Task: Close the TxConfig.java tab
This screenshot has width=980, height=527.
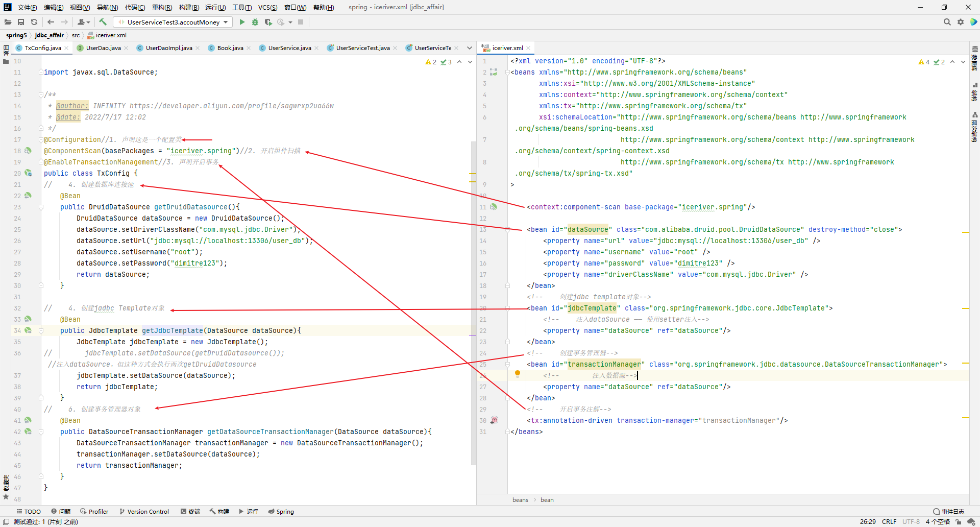Action: pyautogui.click(x=66, y=48)
